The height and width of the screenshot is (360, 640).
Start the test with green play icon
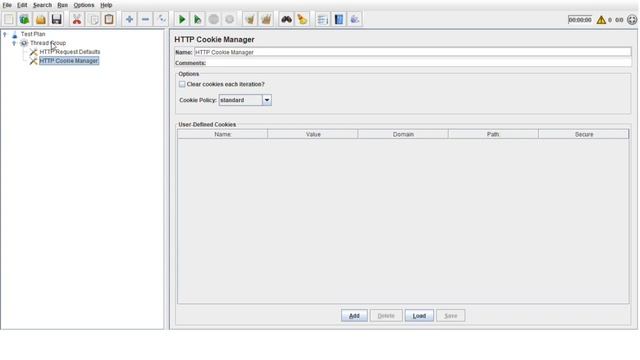[x=182, y=19]
